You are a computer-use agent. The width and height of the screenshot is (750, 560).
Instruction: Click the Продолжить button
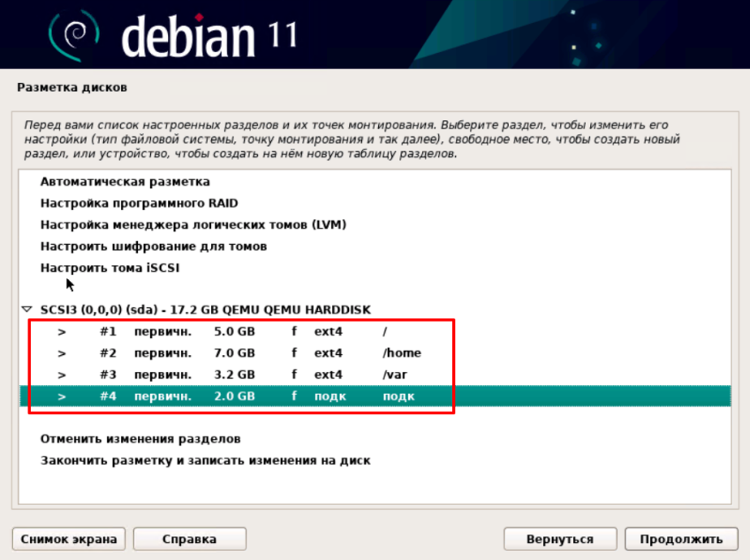[681, 539]
